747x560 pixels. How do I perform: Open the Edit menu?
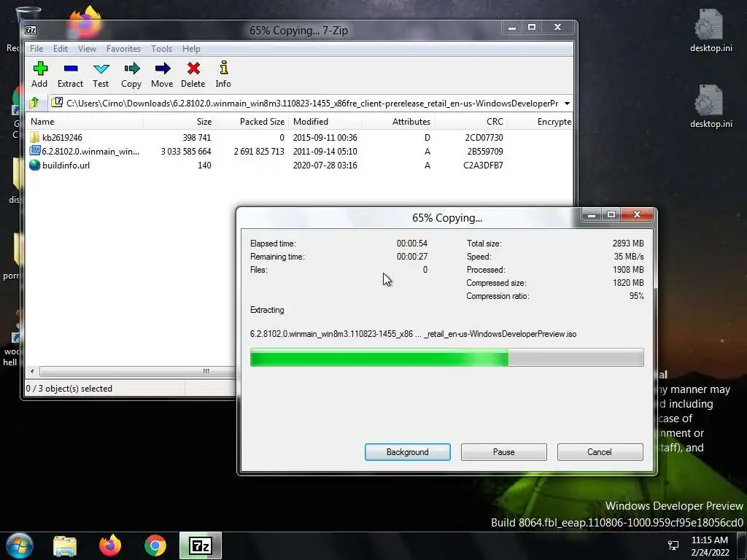point(60,49)
